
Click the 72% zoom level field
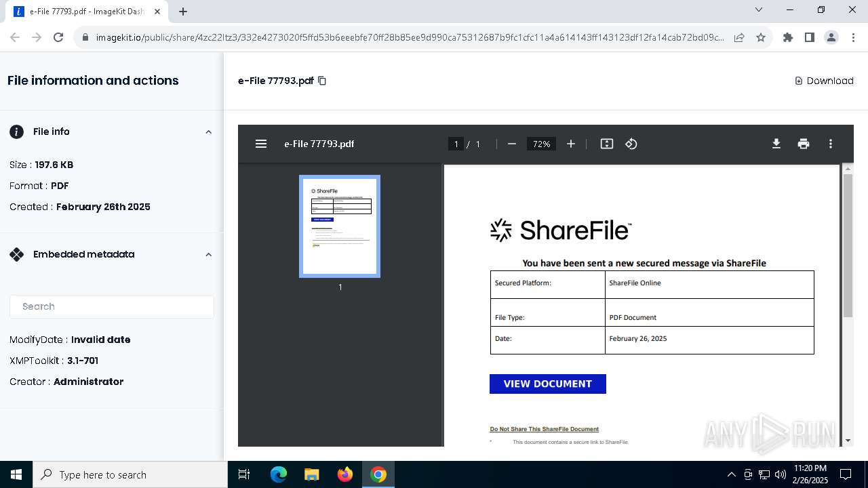tap(541, 144)
